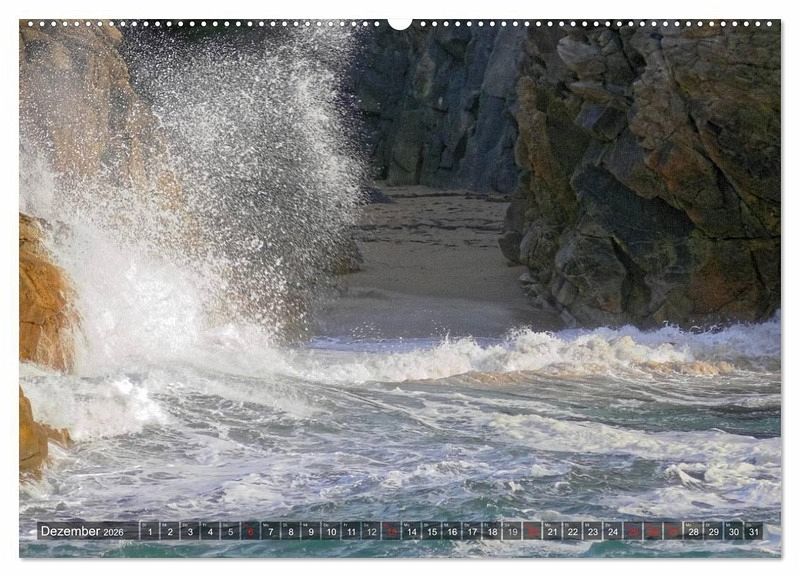The width and height of the screenshot is (800, 577).
Task: Select day 21 in the date row
Action: tap(552, 531)
